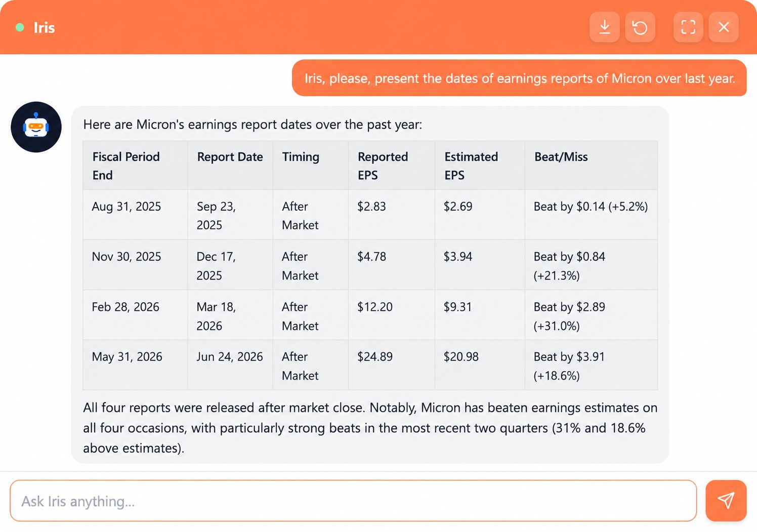
Task: Expand chat to fullscreen
Action: (688, 27)
